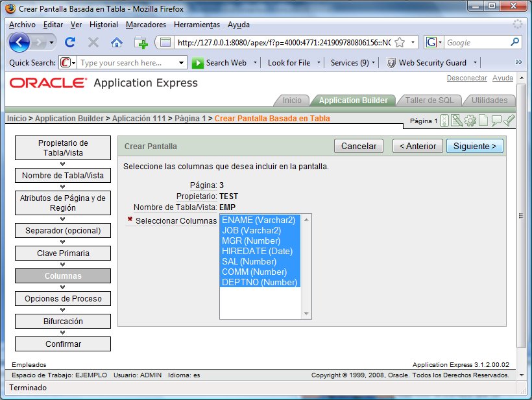The height and width of the screenshot is (400, 532).
Task: Click the site identity icon in address bar
Action: click(165, 42)
